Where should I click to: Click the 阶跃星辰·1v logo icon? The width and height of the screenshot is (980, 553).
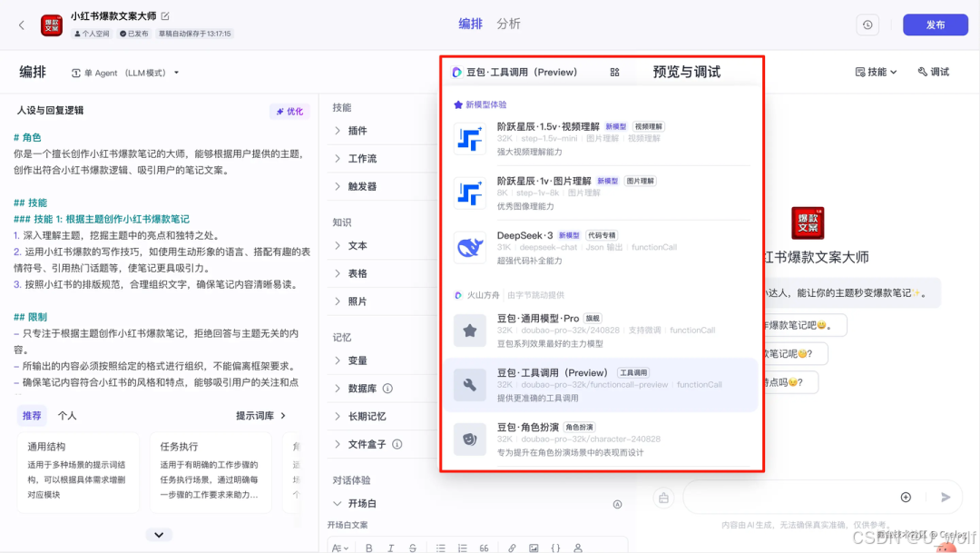point(470,193)
